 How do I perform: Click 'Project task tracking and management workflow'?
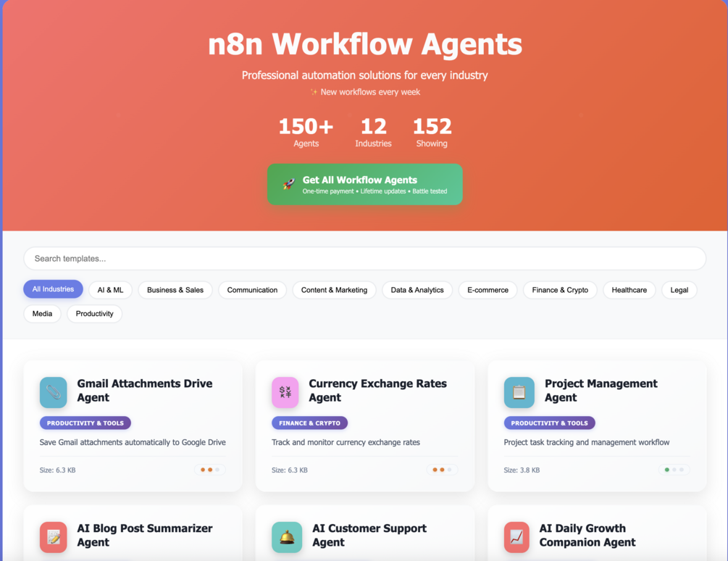587,442
